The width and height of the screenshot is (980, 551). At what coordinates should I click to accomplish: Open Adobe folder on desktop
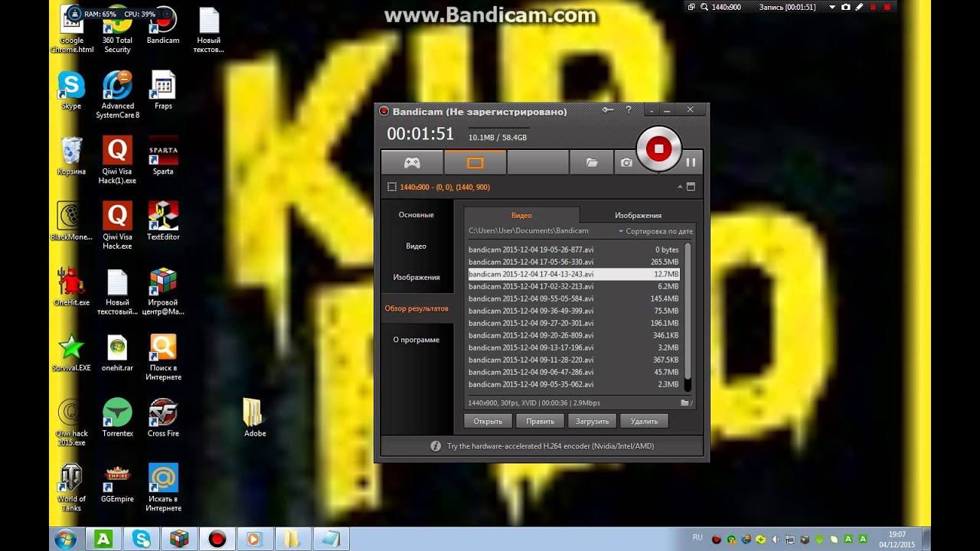pos(255,418)
